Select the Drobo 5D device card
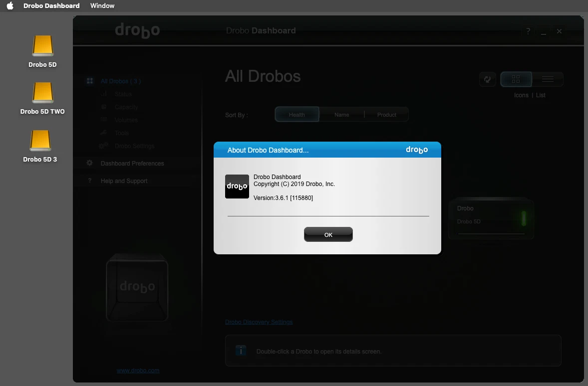The width and height of the screenshot is (588, 386). tap(491, 218)
